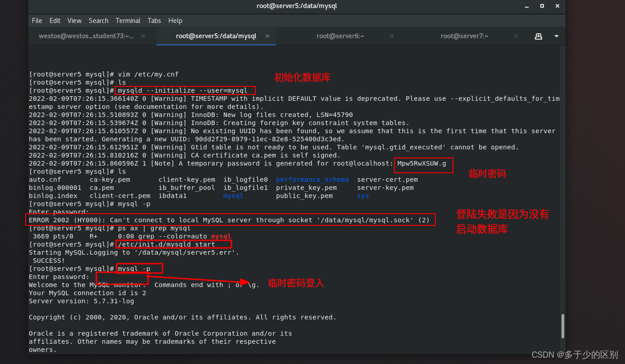Click the public_key.pem file name

coord(304,196)
